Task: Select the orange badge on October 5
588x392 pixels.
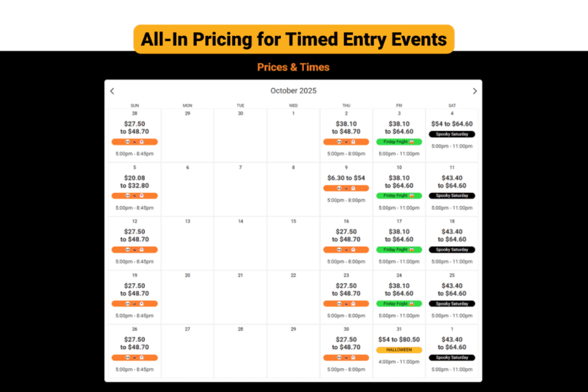Action: tap(135, 196)
